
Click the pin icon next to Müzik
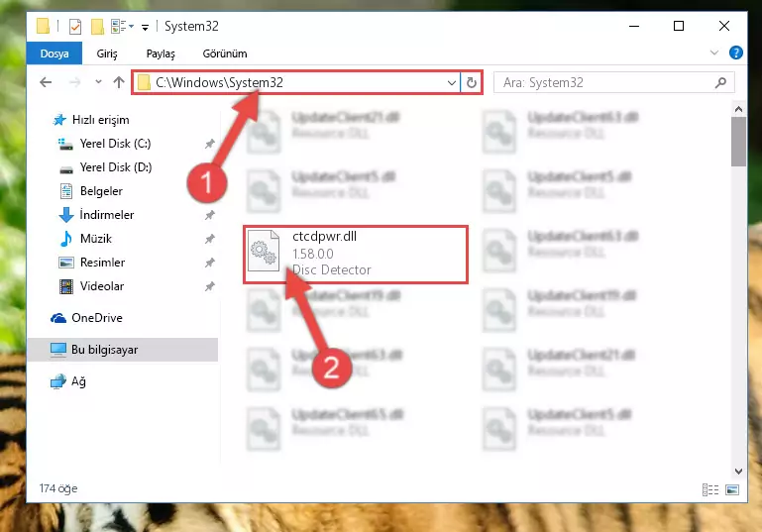pos(209,239)
